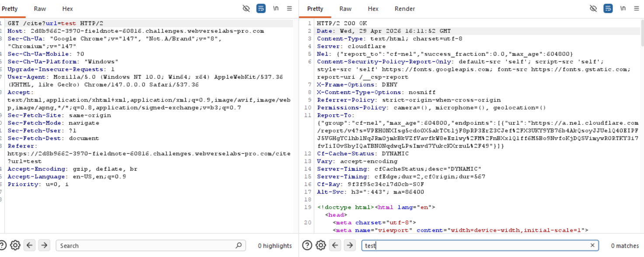644x257 pixels.
Task: Toggle \n non-printable characters in response pane
Action: coord(623,8)
